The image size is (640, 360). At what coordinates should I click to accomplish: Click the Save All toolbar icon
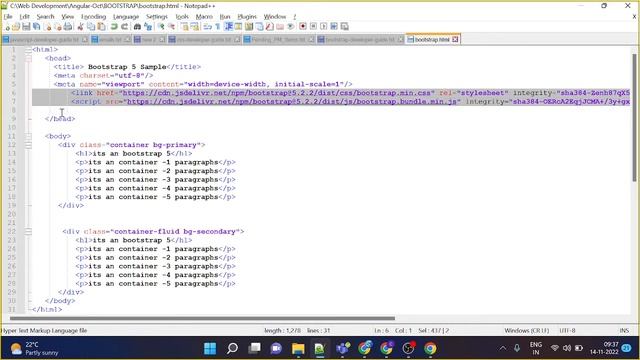[36, 27]
